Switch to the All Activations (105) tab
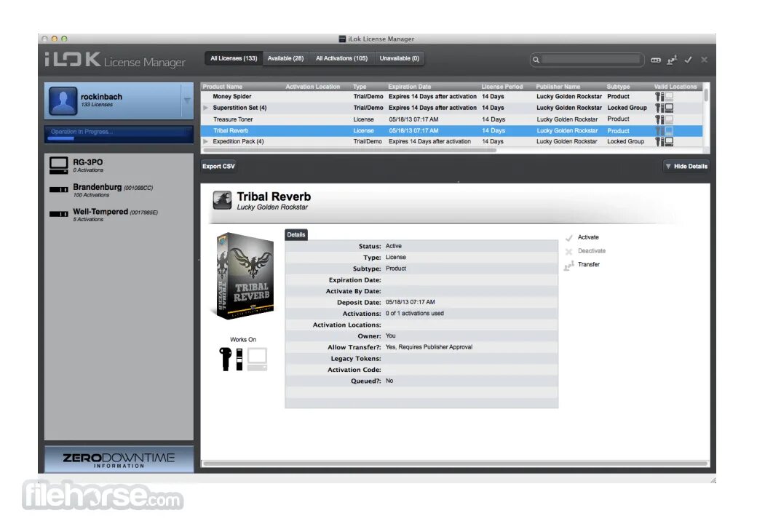Image resolution: width=757 pixels, height=532 pixels. tap(342, 58)
